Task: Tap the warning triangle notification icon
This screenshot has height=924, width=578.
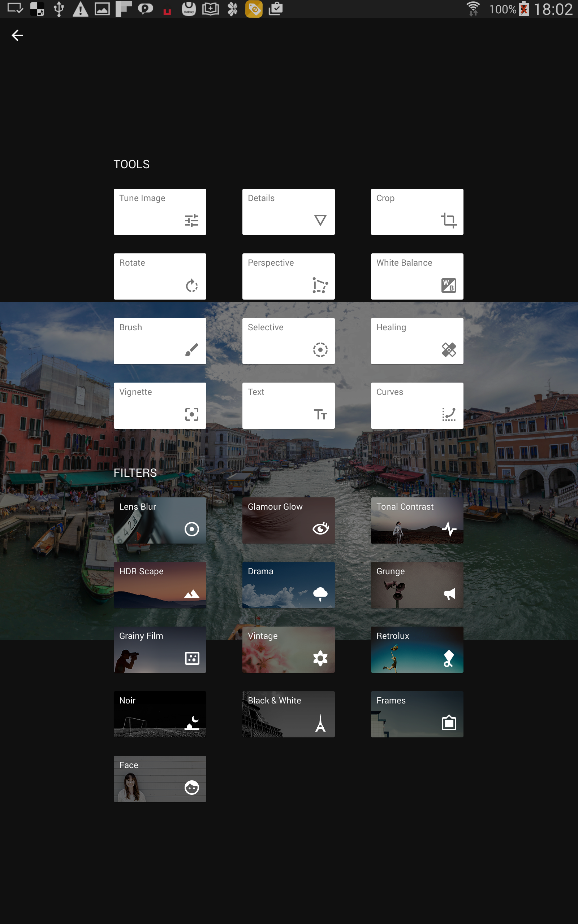Action: 80,9
